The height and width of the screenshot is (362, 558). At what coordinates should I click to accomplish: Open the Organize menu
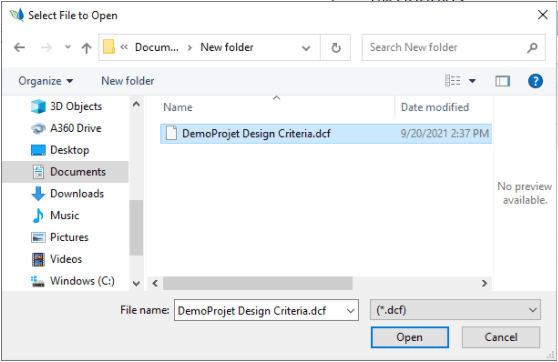pyautogui.click(x=46, y=81)
